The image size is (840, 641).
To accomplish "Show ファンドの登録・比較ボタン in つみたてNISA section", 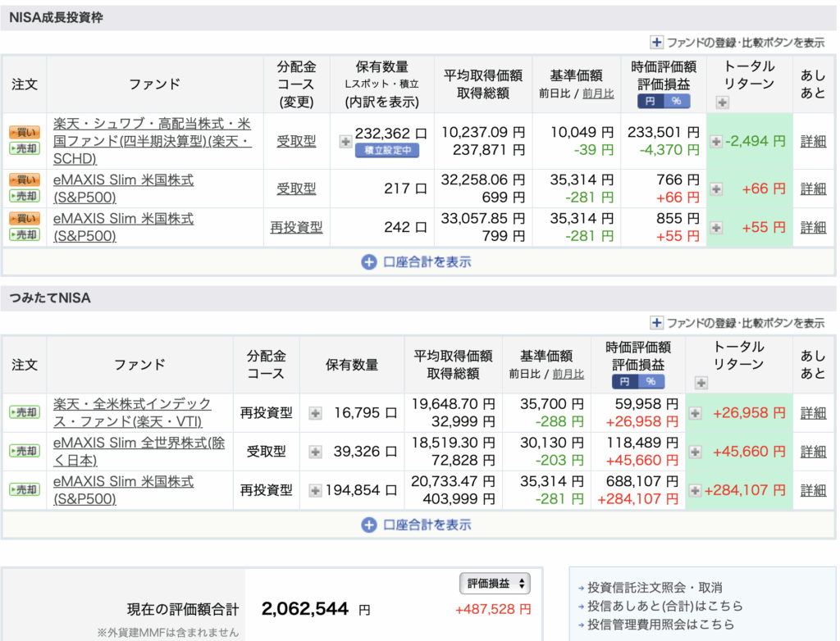I will [737, 323].
